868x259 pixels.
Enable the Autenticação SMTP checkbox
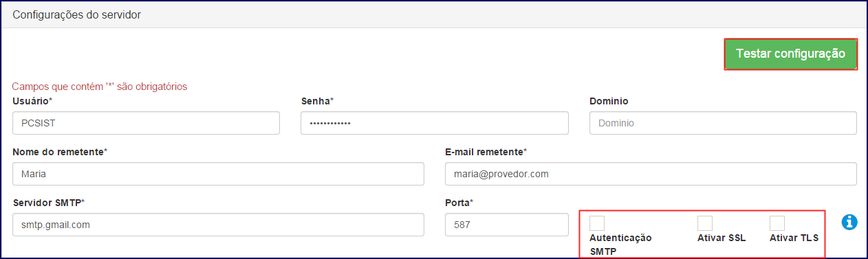(x=598, y=223)
